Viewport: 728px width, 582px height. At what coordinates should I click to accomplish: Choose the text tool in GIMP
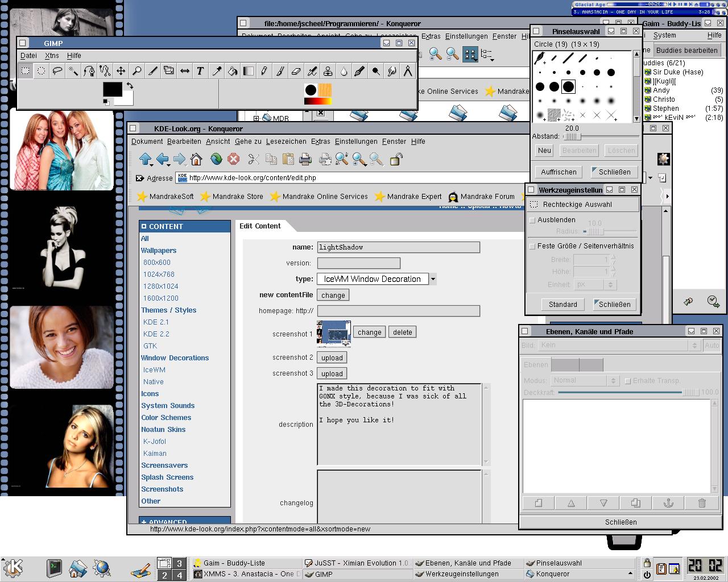[201, 71]
